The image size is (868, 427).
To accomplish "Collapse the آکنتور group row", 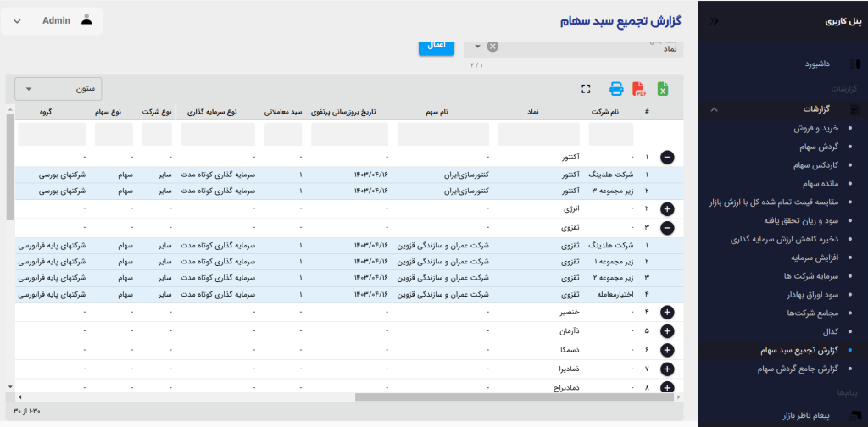I will point(667,158).
